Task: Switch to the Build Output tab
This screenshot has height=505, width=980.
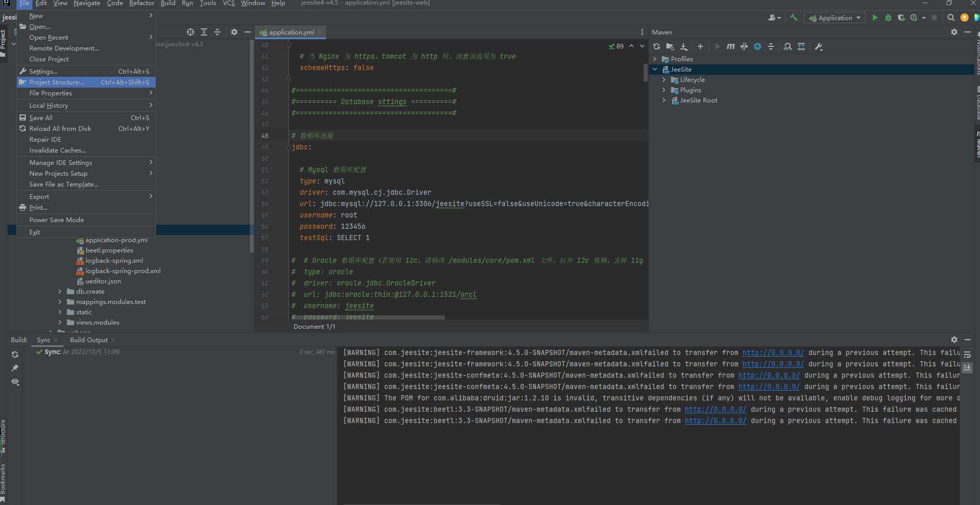Action: (89, 340)
